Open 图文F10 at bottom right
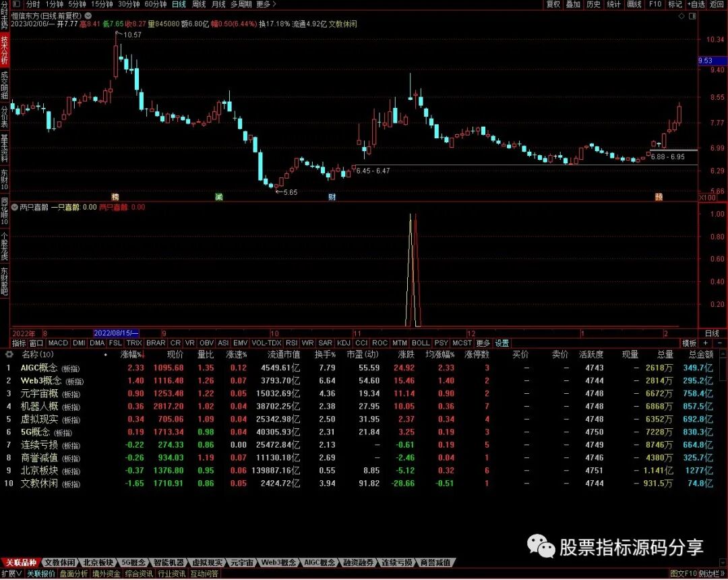Image resolution: width=728 pixels, height=580 pixels. [x=684, y=574]
